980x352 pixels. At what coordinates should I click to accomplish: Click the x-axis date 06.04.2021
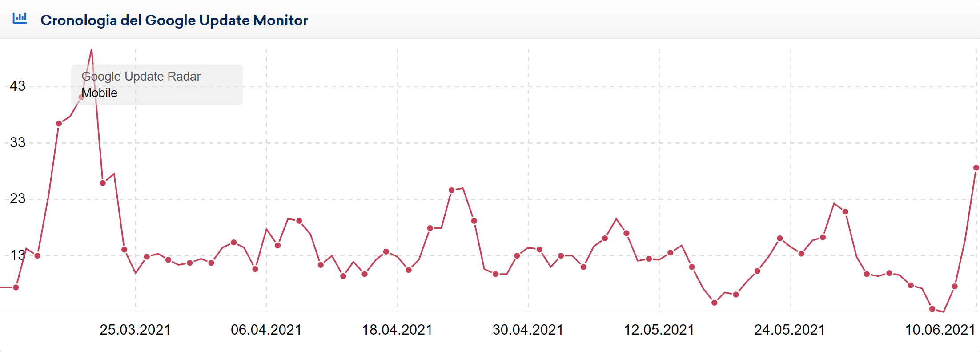266,330
